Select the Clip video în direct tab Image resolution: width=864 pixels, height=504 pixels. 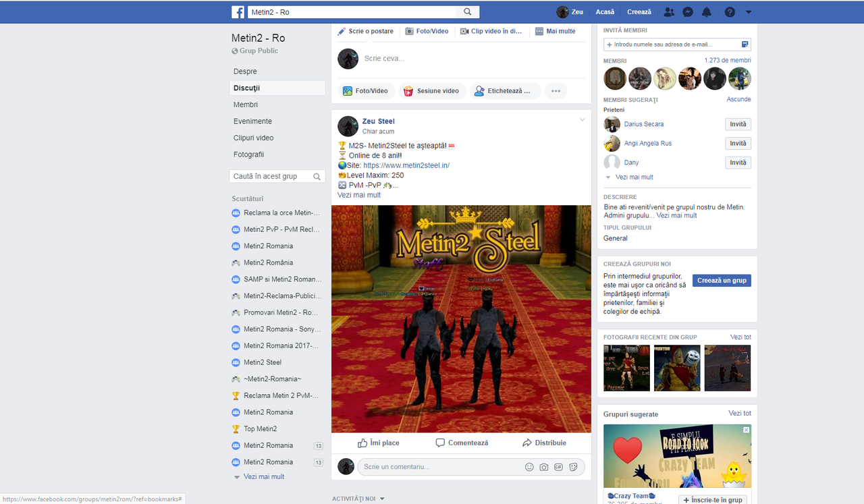coord(491,31)
